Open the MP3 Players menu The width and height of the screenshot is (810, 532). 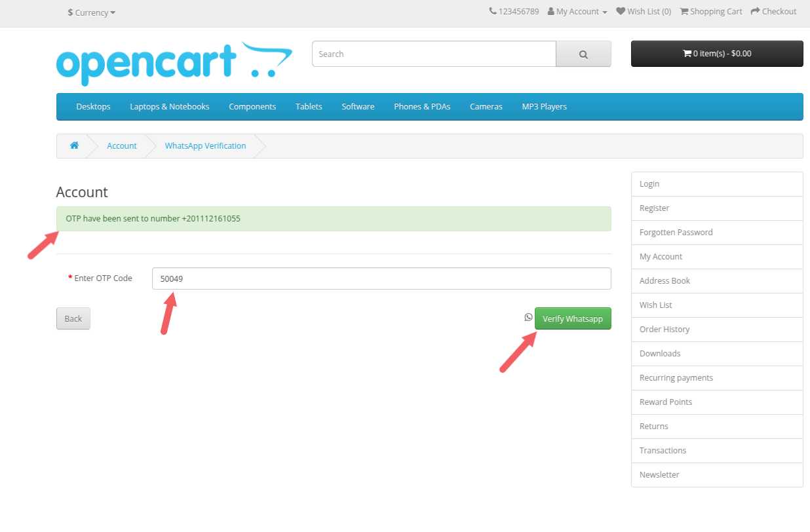(x=544, y=106)
